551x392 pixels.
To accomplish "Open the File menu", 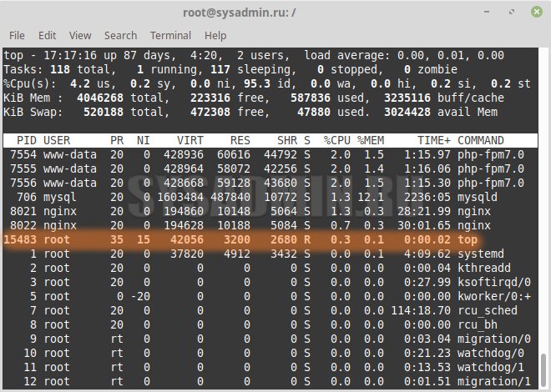I will tap(17, 36).
